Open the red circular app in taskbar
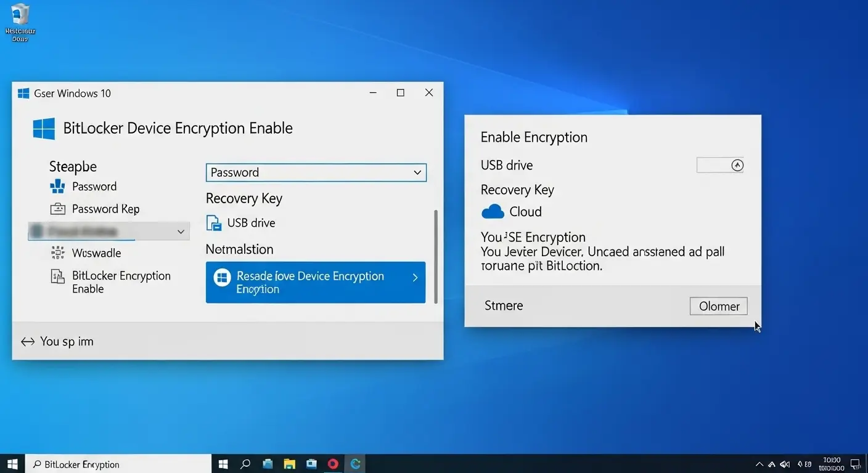This screenshot has height=473, width=868. (333, 464)
